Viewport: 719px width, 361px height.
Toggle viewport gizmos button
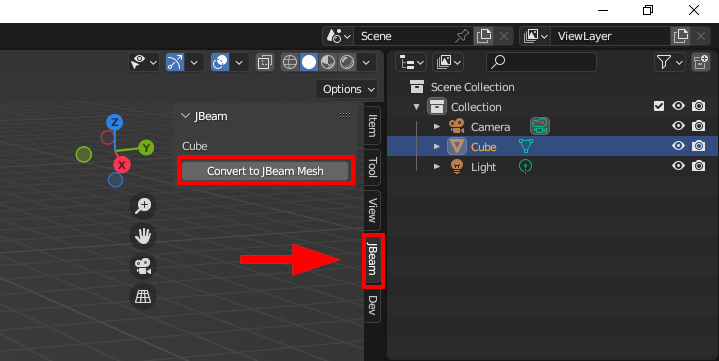pos(175,62)
